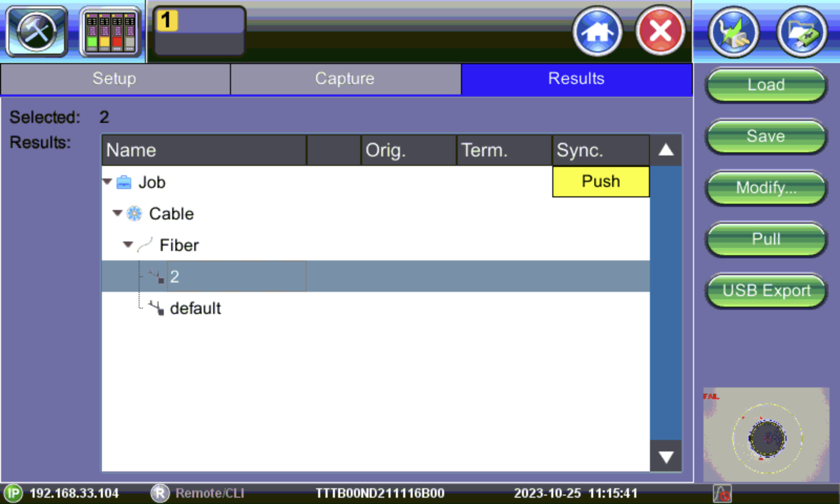Open the FAIL fiber inspection thumbnail
The image size is (840, 504).
pyautogui.click(x=766, y=434)
